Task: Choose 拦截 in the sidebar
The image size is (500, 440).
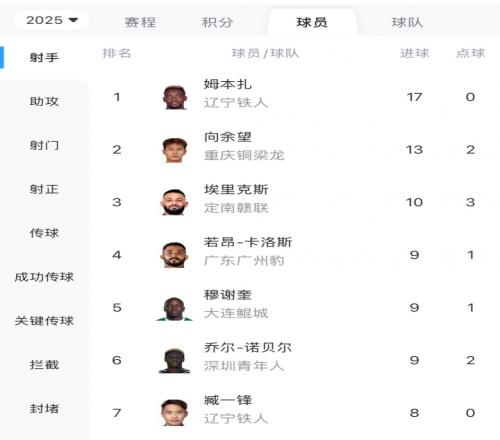Action: coord(44,365)
